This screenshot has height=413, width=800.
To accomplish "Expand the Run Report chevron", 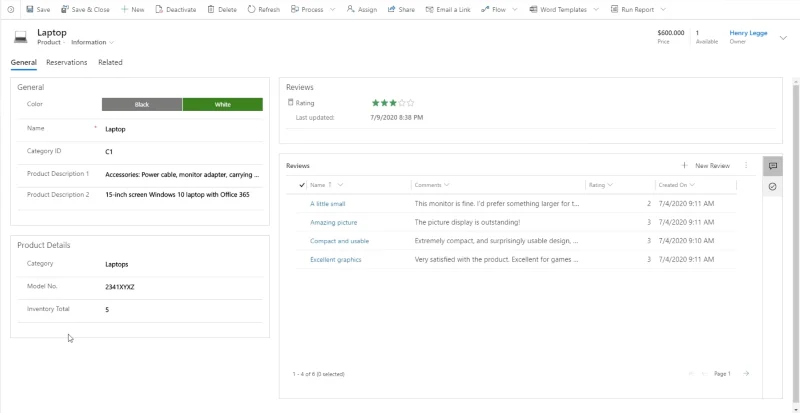I will tap(663, 9).
